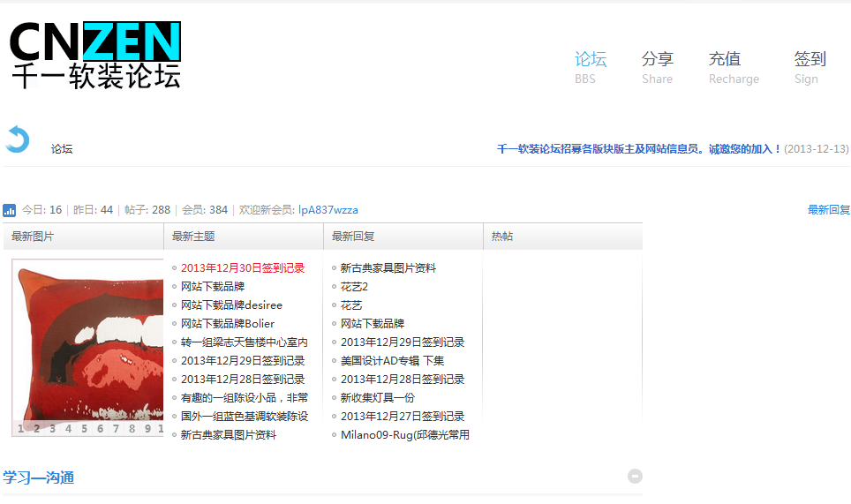This screenshot has width=851, height=504.
Task: Open 转一组梁志天售楼中心室内 topic
Action: [245, 342]
